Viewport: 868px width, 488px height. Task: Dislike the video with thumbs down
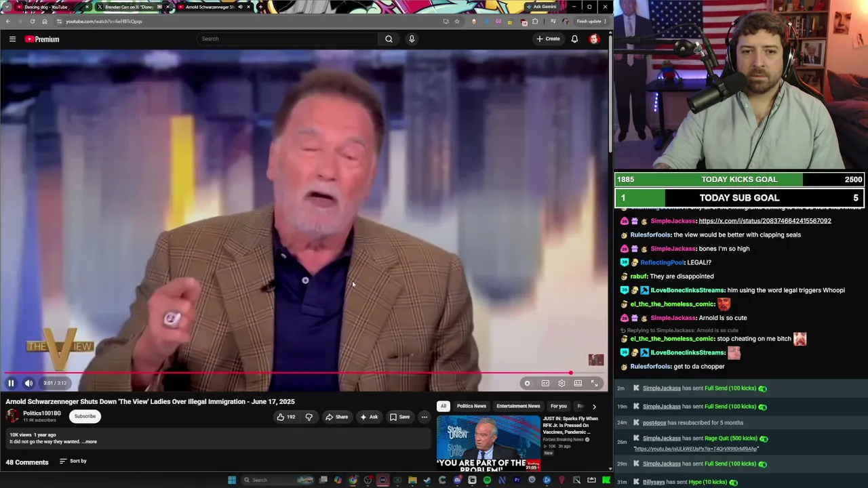tap(309, 417)
